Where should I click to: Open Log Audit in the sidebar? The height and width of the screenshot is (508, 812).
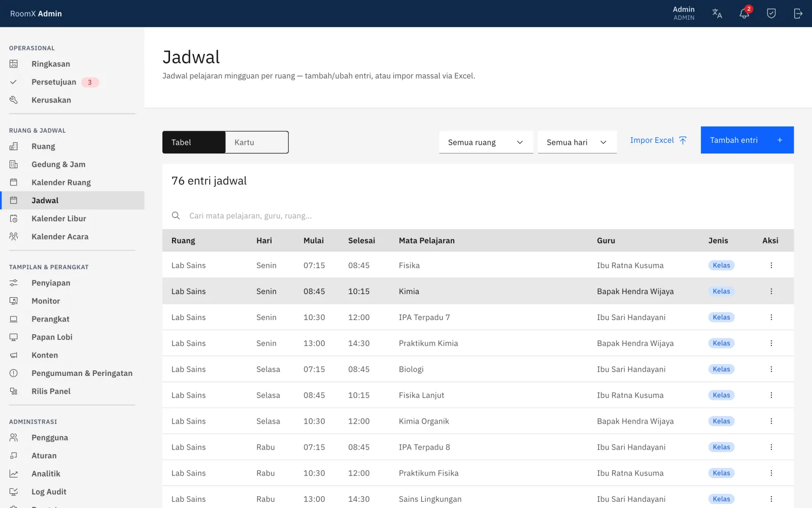pyautogui.click(x=72, y=492)
